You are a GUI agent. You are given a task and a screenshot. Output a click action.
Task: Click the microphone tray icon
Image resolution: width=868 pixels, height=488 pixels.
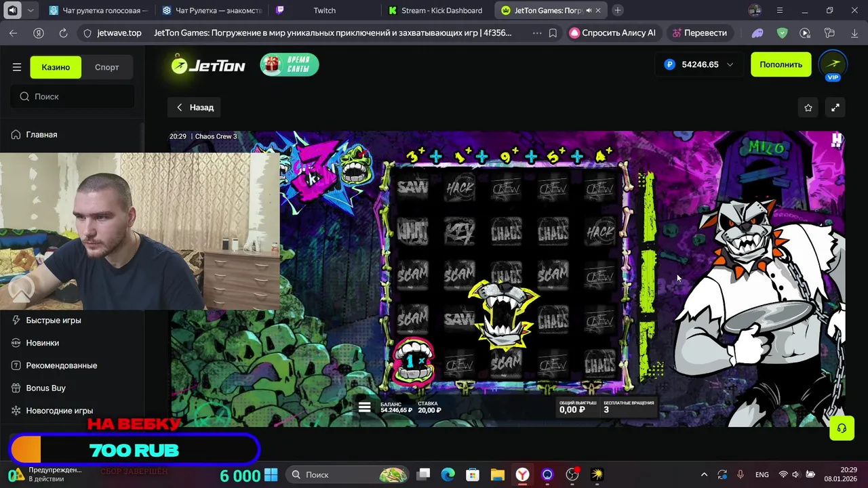click(741, 474)
